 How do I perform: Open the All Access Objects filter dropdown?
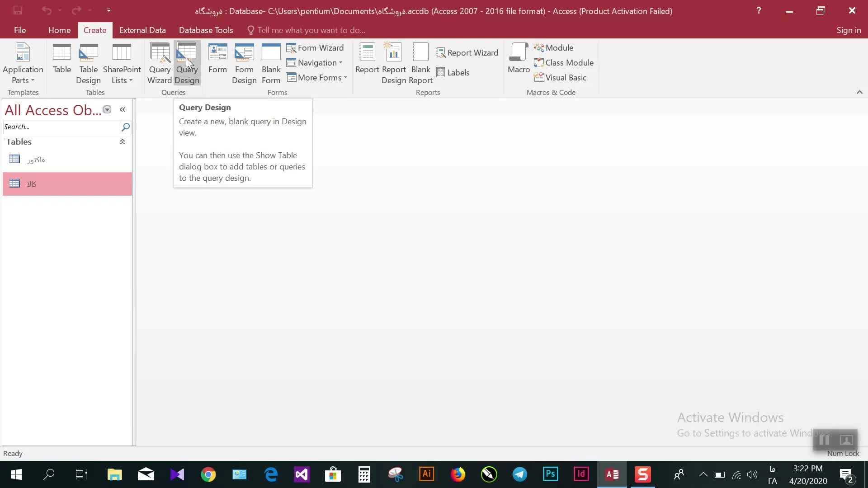(x=107, y=109)
